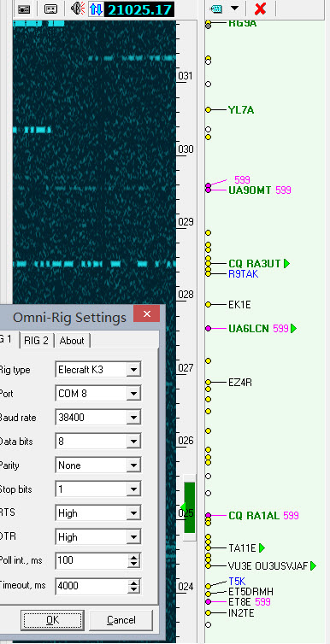Click the radio rig icon in toolbar
This screenshot has height=644, width=330.
[24, 9]
